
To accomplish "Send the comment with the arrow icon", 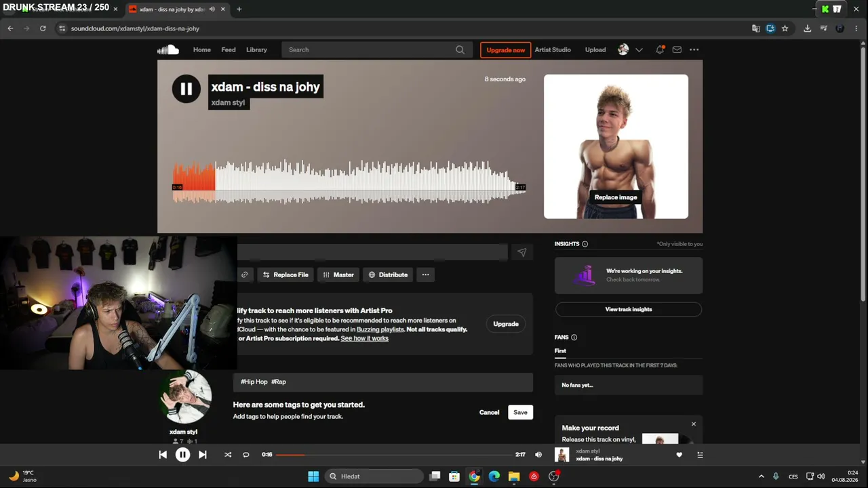I will click(x=521, y=252).
